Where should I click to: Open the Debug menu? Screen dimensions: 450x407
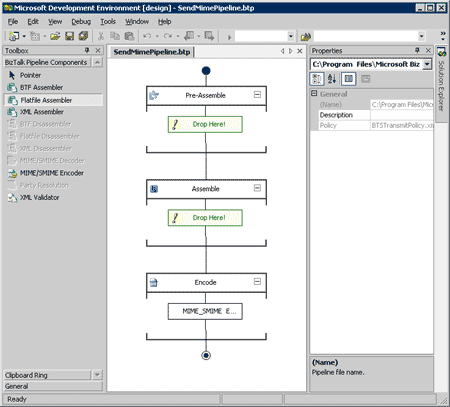tap(81, 22)
